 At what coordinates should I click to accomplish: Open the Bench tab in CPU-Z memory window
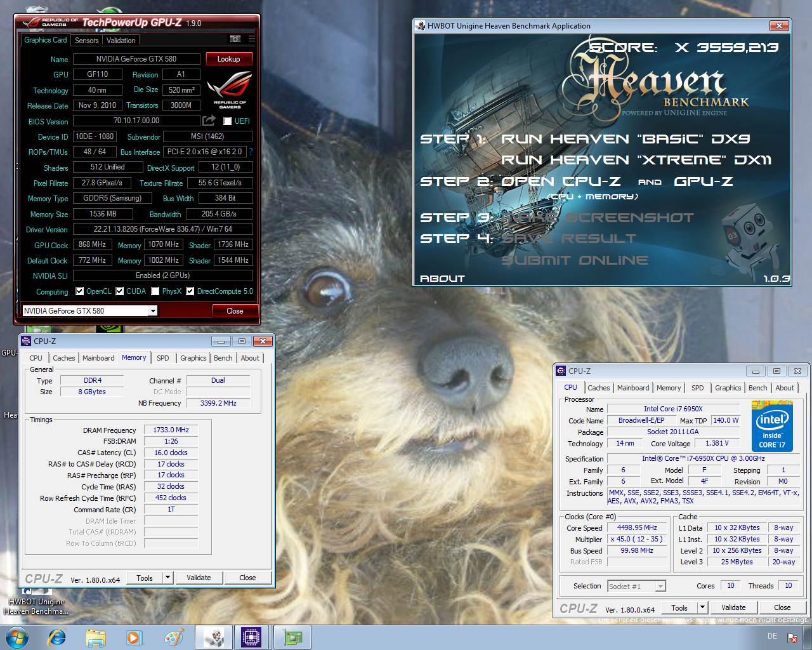pyautogui.click(x=223, y=358)
